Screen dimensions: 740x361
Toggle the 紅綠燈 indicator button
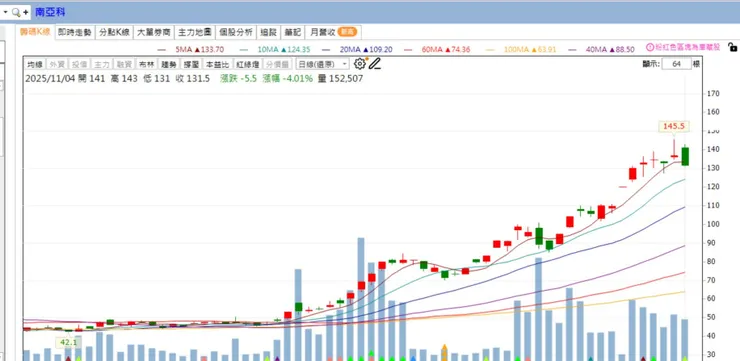(247, 65)
